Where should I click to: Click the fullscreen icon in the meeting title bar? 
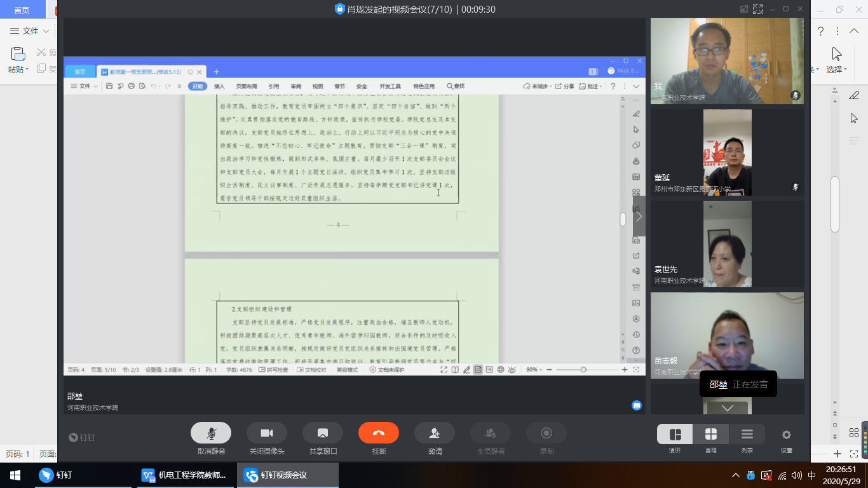tap(757, 9)
